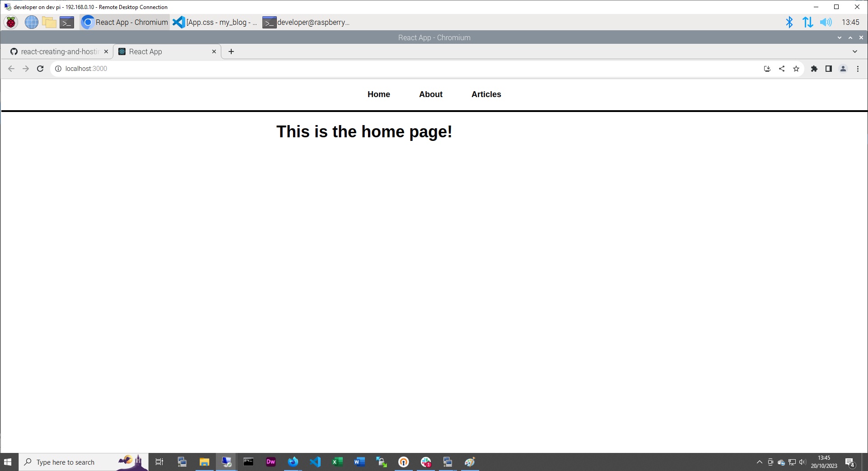
Task: Switch to the developer@raspberry terminal window
Action: pyautogui.click(x=307, y=22)
